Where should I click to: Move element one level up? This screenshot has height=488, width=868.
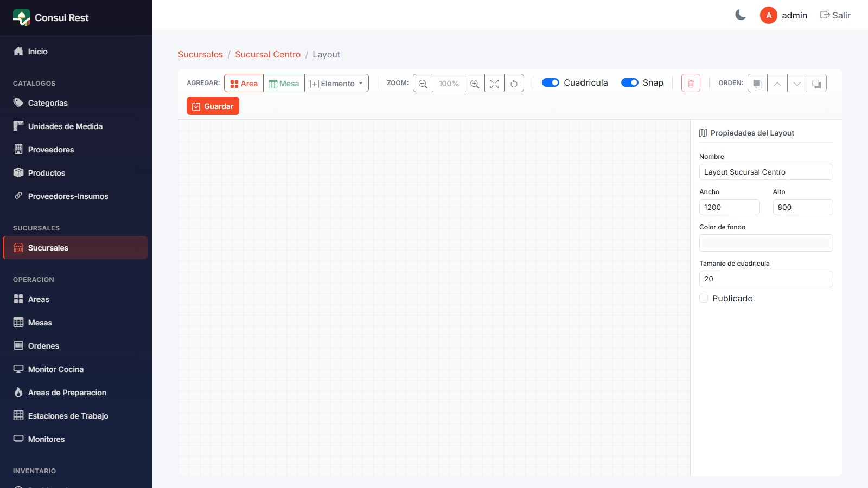[777, 84]
